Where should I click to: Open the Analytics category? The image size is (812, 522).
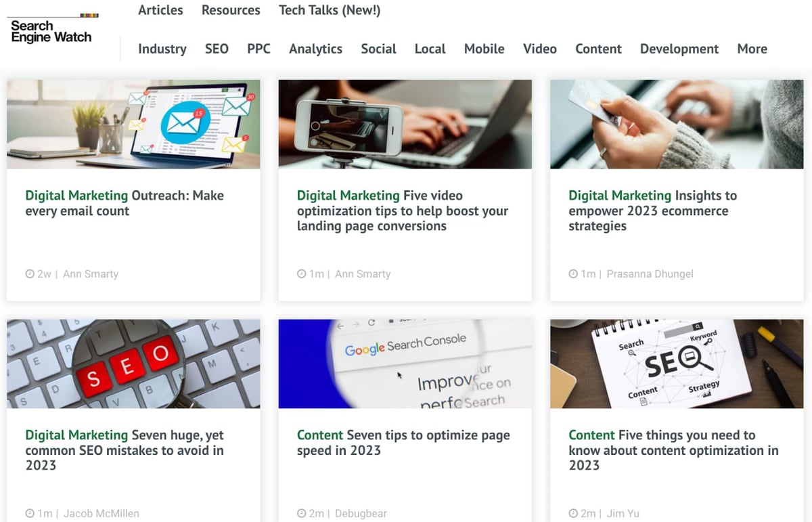click(315, 49)
